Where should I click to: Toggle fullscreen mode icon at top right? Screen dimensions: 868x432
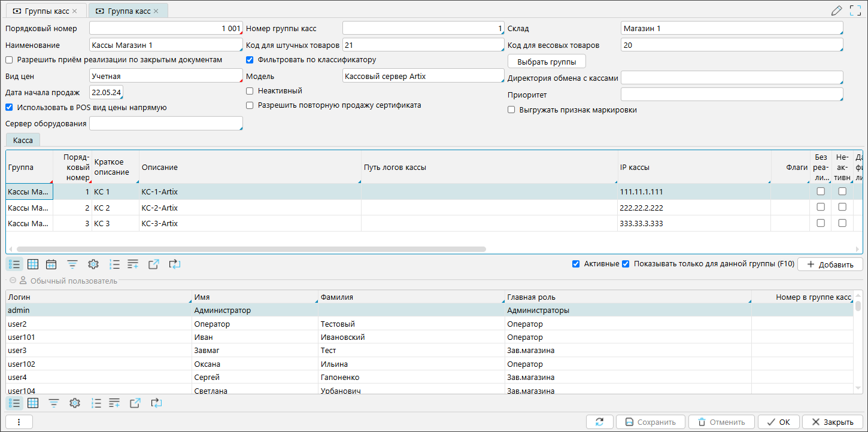click(855, 10)
